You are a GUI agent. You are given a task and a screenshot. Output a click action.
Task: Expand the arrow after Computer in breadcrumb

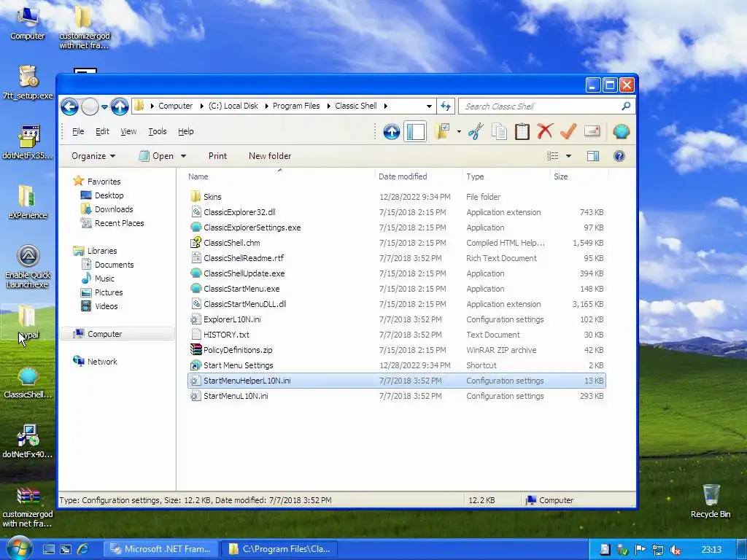click(201, 106)
